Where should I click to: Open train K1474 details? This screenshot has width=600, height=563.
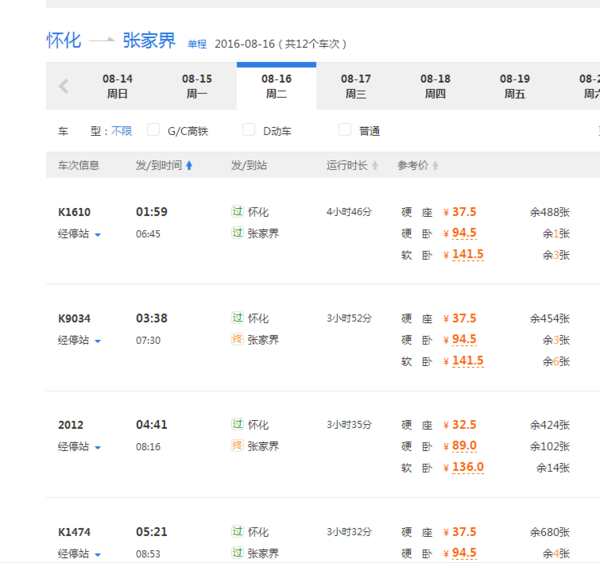[74, 532]
